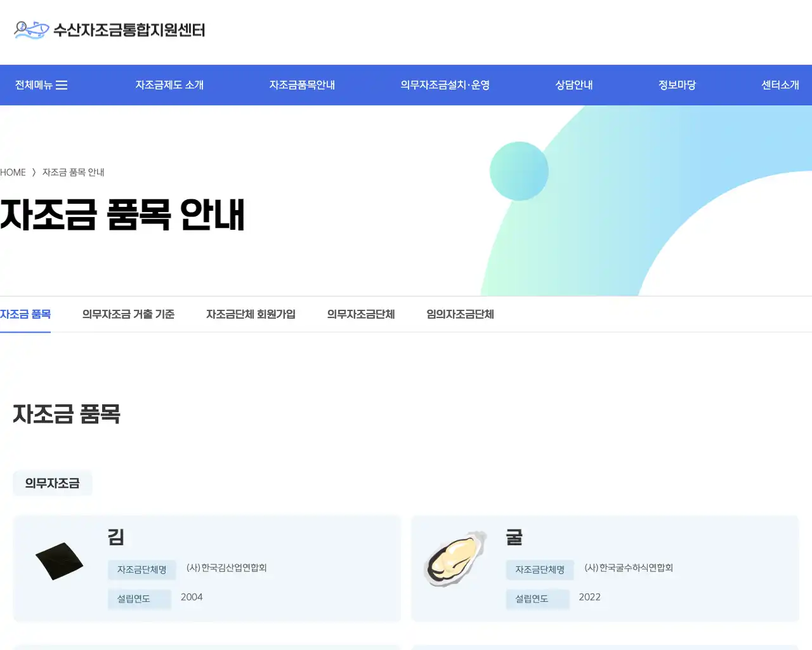Click the 자조금단체명 label on the 김 card
The height and width of the screenshot is (650, 812).
[x=141, y=569]
